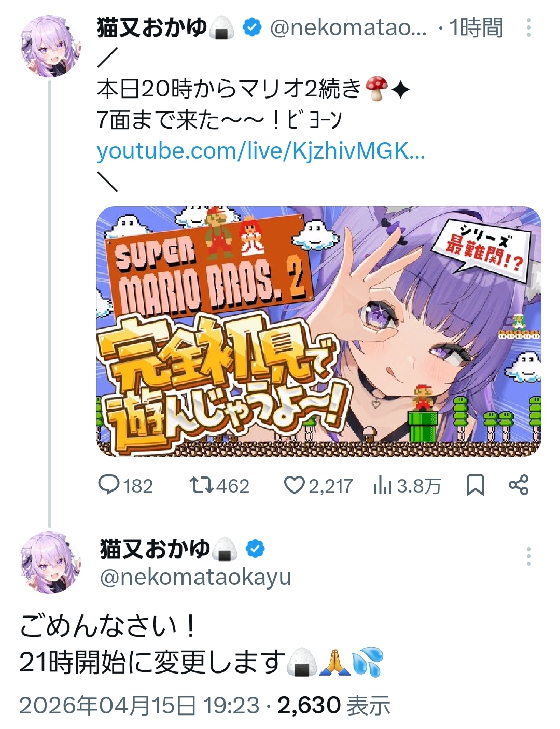
Task: Click the @nekomataokayu handle in the reply
Action: pyautogui.click(x=195, y=577)
